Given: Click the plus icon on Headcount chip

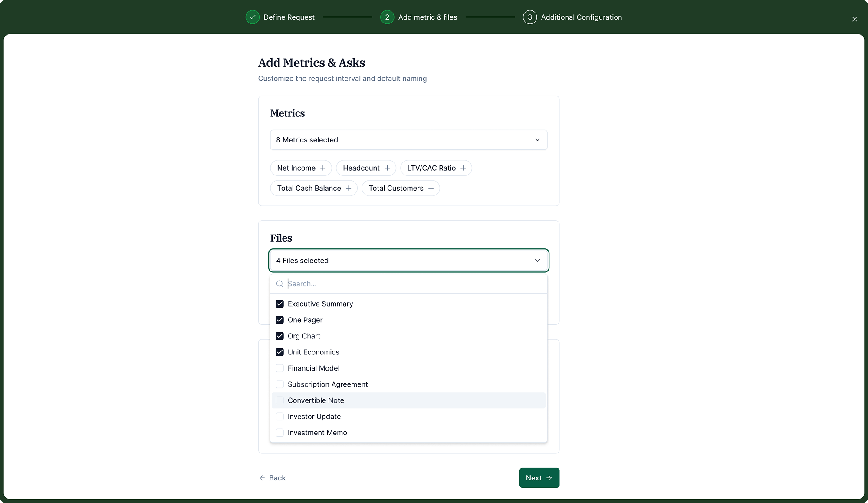Looking at the screenshot, I should tap(387, 168).
